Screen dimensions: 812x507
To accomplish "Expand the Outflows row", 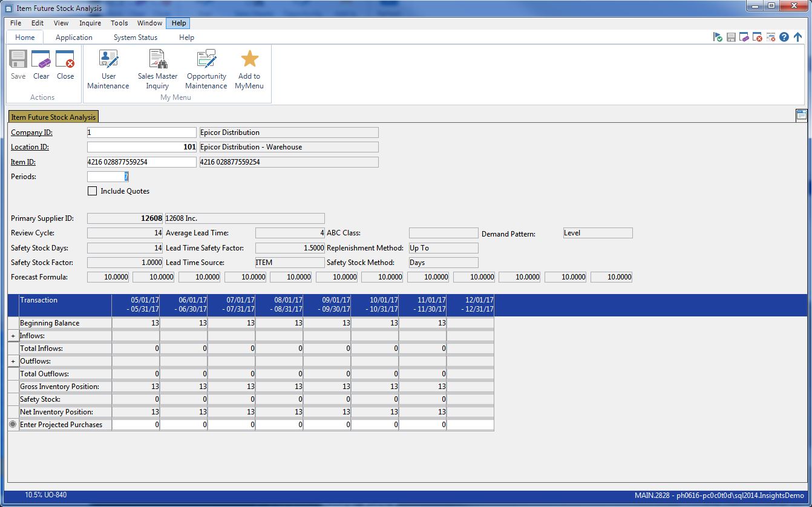I will pyautogui.click(x=13, y=361).
